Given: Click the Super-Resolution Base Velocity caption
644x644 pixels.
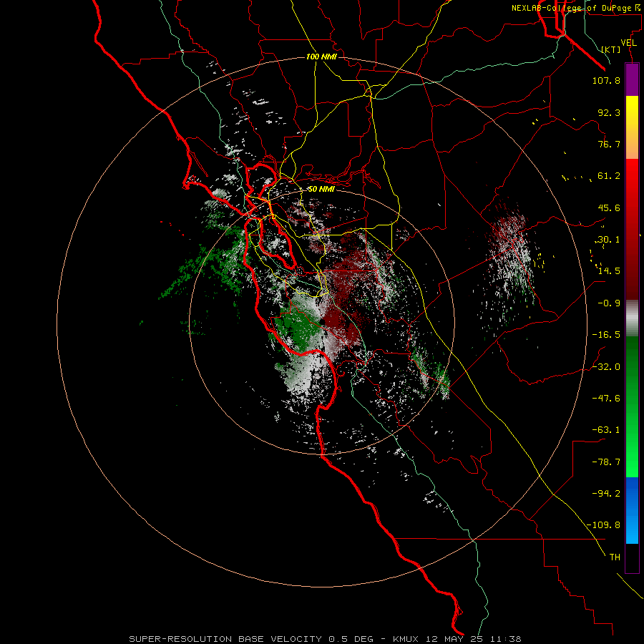Looking at the screenshot, I should [326, 639].
